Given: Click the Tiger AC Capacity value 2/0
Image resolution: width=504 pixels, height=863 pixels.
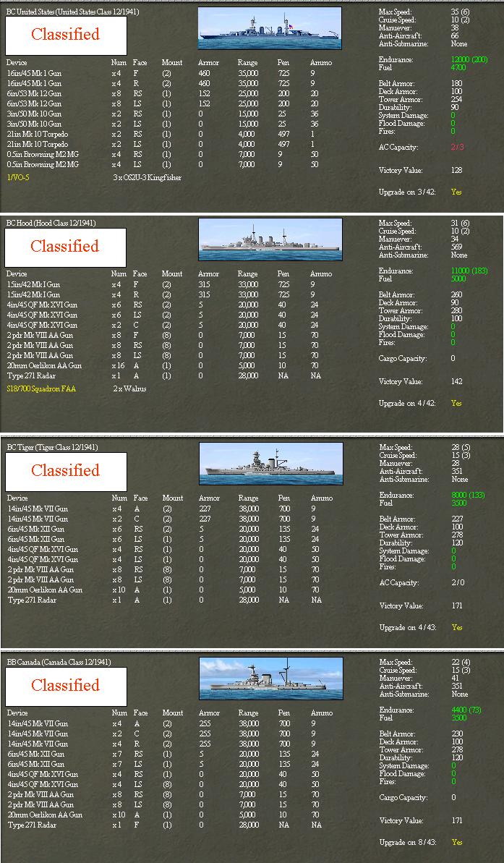Looking at the screenshot, I should click(458, 582).
